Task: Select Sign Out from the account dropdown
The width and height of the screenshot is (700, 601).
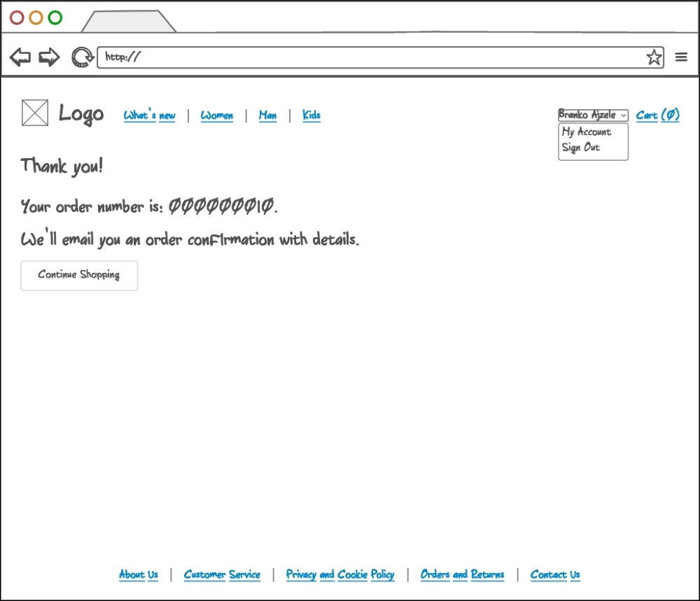Action: click(580, 148)
